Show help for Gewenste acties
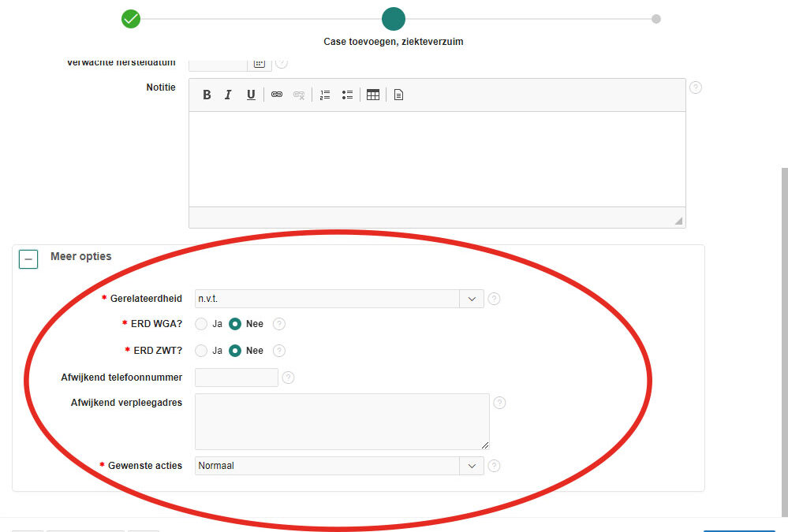 point(494,466)
